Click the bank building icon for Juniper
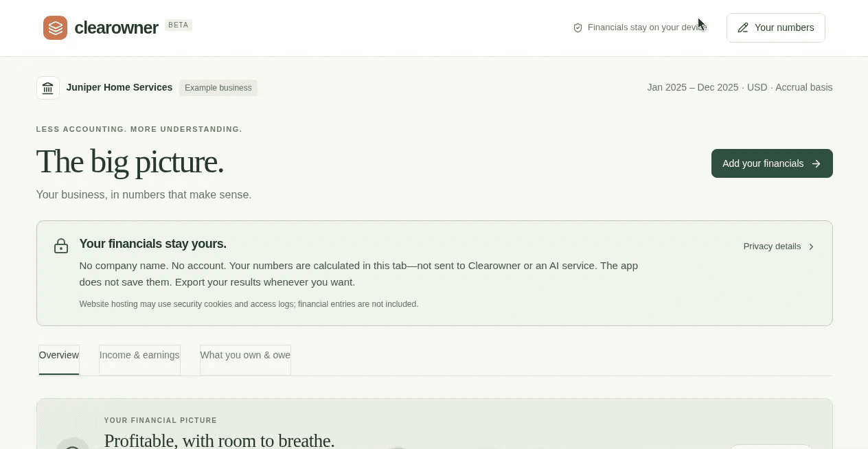Viewport: 868px width, 449px height. tap(48, 88)
